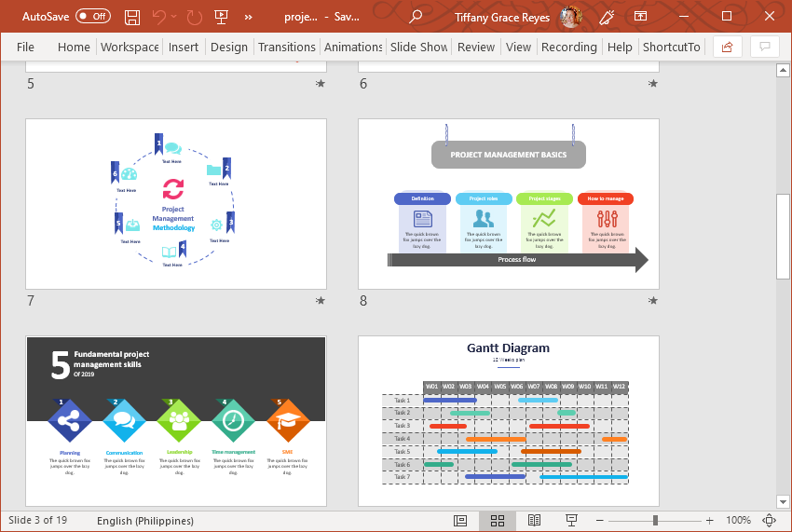Select the Gantt Diagram slide thumbnail

[508, 421]
